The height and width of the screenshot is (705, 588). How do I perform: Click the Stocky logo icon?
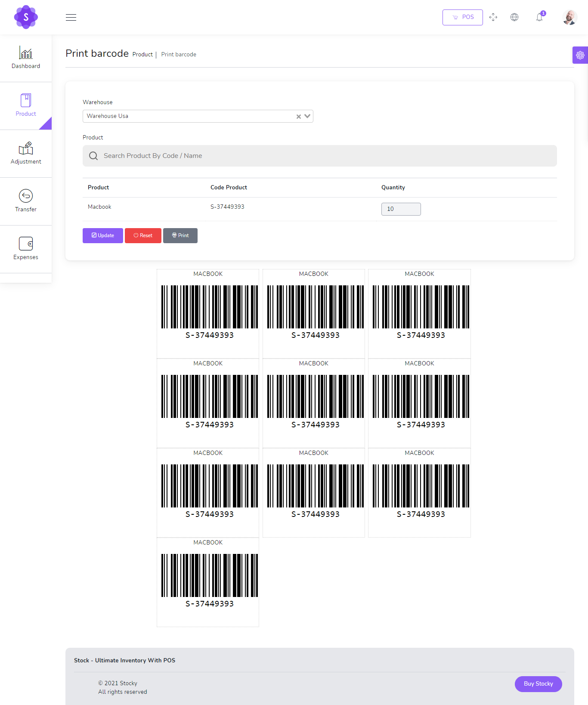26,17
